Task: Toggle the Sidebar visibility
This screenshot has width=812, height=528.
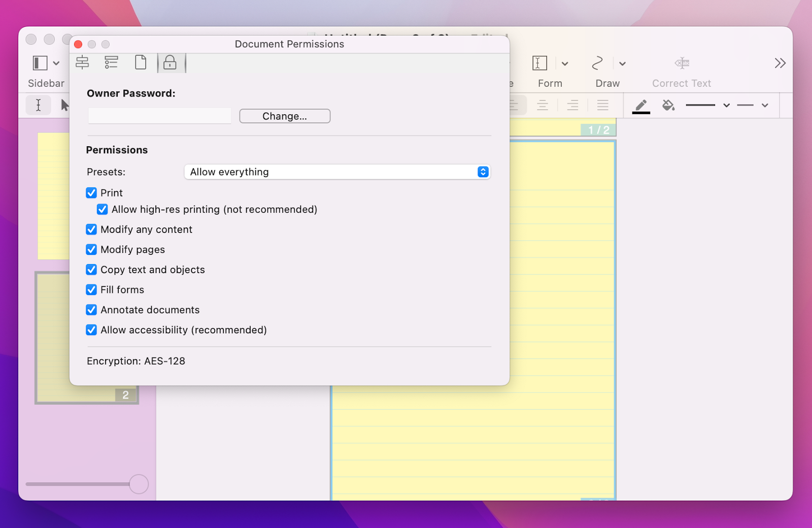Action: coord(40,63)
